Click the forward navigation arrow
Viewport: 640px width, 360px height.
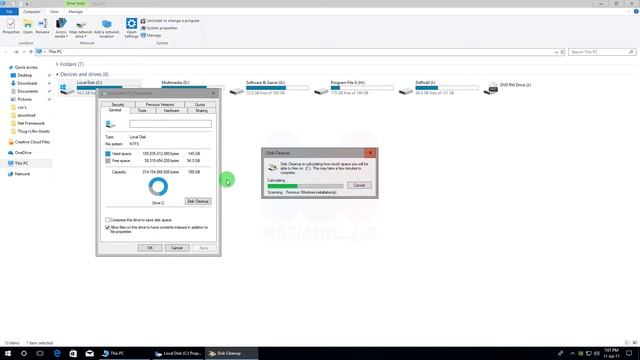(x=16, y=52)
